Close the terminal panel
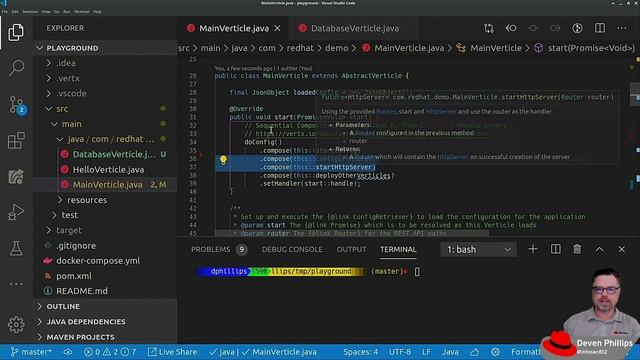640x360 pixels. [622, 249]
